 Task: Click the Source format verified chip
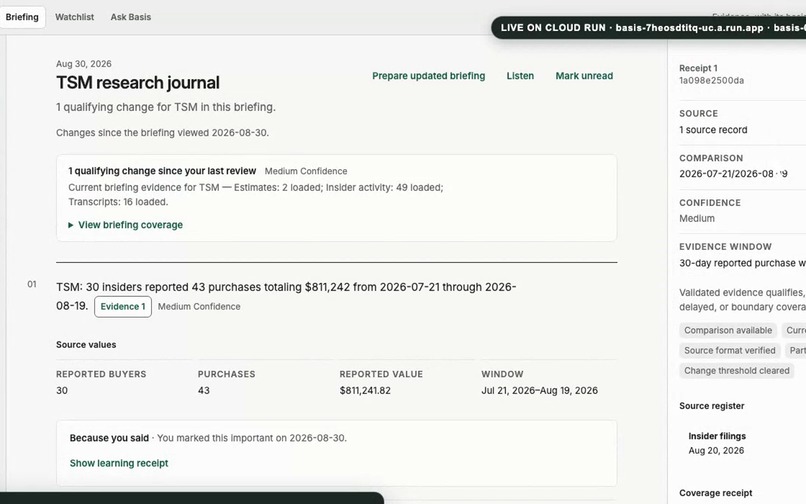coord(729,350)
